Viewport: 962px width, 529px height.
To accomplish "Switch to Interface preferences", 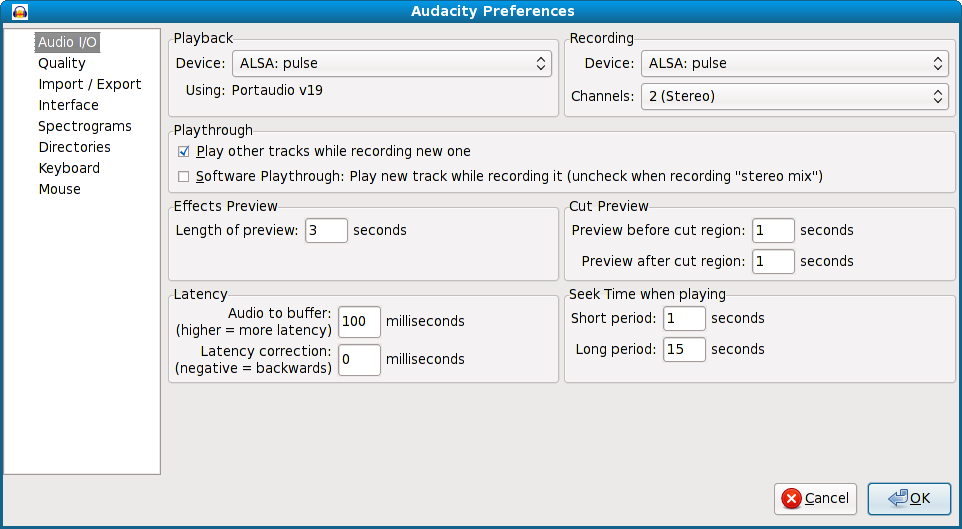I will coord(68,105).
